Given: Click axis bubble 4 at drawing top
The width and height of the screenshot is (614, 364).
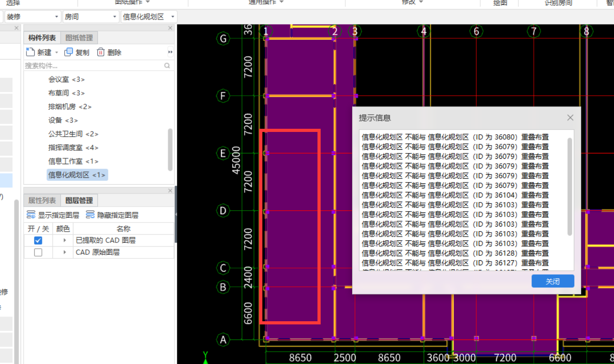Looking at the screenshot, I should tap(424, 31).
